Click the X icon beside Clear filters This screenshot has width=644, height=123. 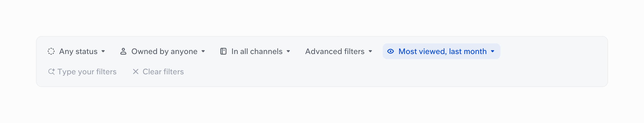click(x=136, y=71)
